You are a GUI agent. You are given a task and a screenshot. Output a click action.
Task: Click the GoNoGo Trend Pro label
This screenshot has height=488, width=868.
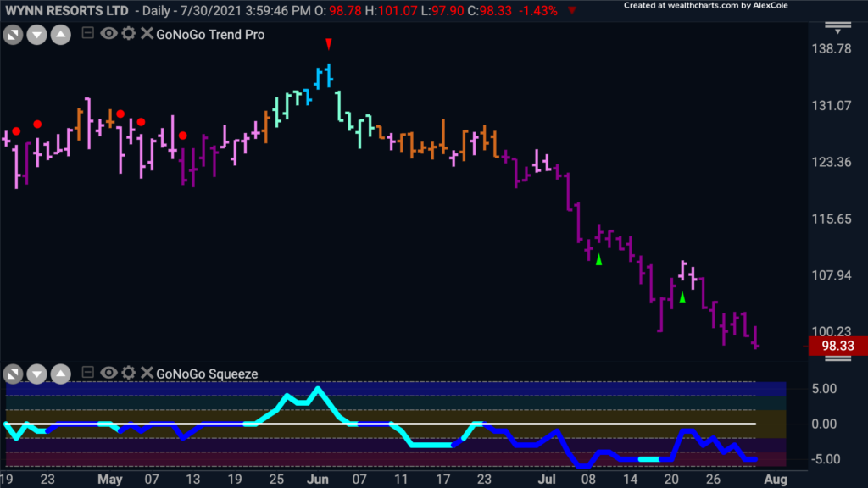210,35
